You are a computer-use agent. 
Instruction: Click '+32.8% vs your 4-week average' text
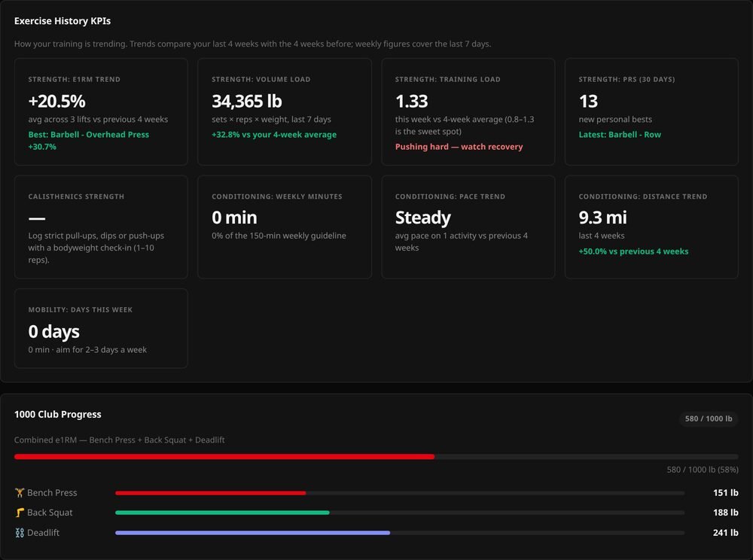click(274, 135)
